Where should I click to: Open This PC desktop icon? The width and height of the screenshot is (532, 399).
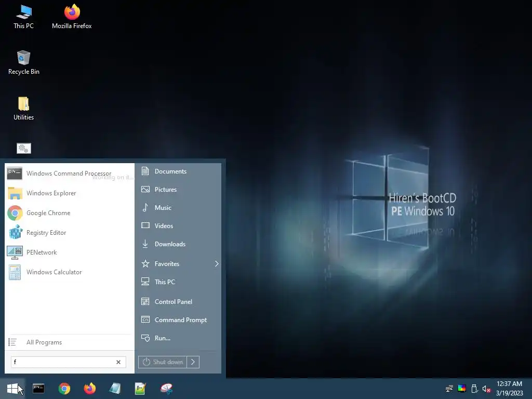coord(23,17)
